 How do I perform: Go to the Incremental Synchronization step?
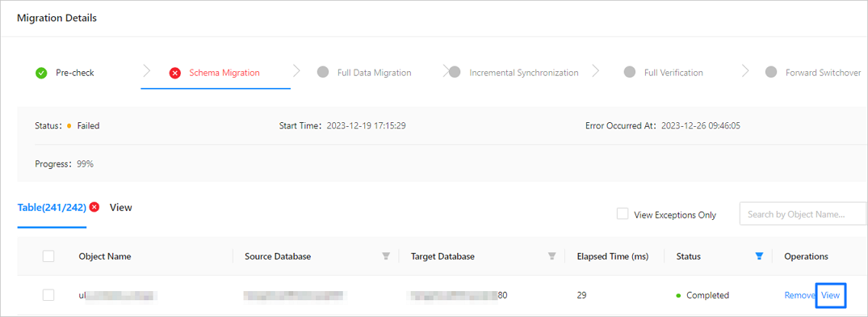(524, 73)
